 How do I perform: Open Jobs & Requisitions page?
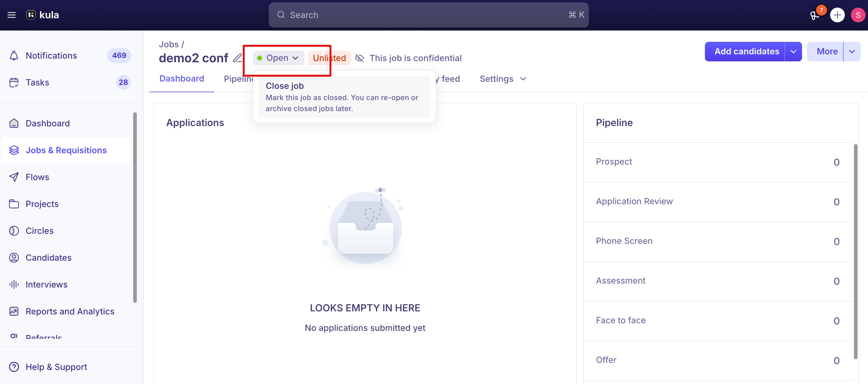(66, 150)
